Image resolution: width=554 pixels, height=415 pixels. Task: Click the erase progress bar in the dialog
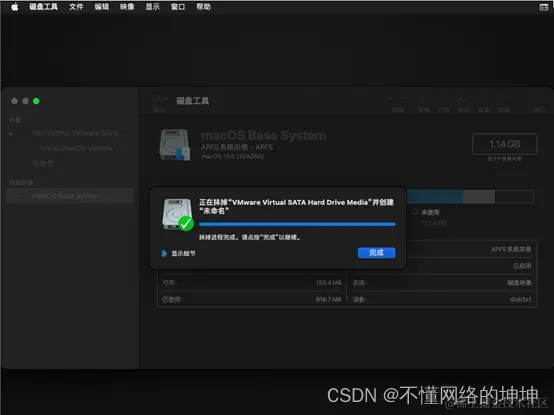click(x=297, y=224)
